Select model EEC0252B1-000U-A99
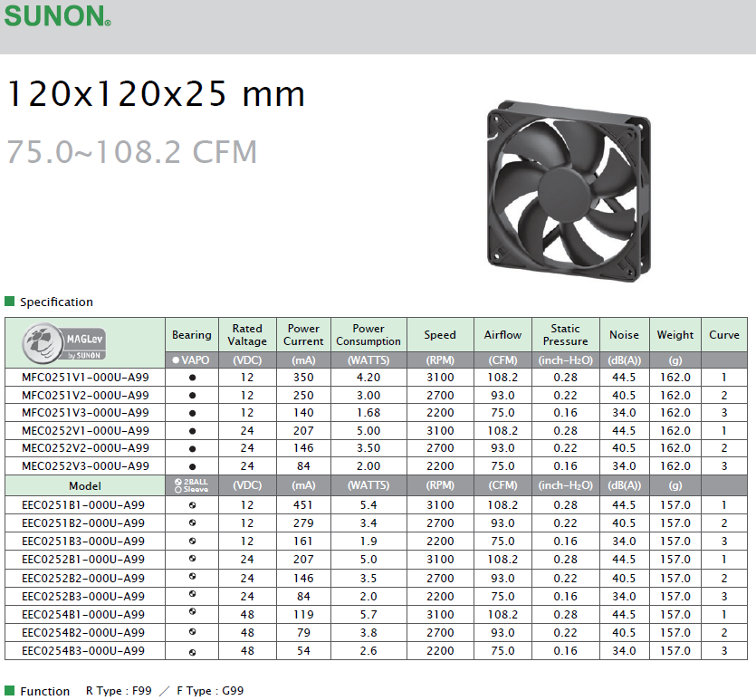 click(x=83, y=560)
